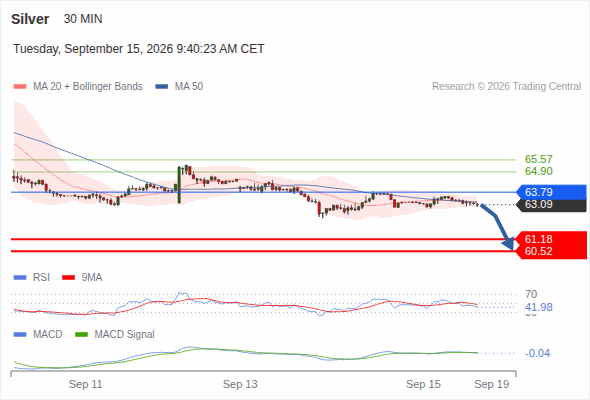Click the 9MA red legend swatch

[68, 278]
